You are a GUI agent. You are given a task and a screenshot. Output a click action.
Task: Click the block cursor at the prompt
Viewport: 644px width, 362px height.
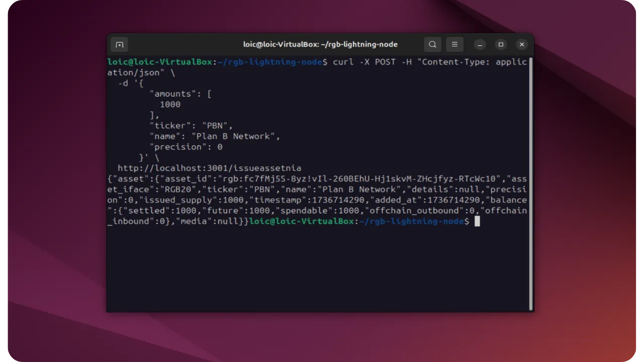tap(477, 221)
